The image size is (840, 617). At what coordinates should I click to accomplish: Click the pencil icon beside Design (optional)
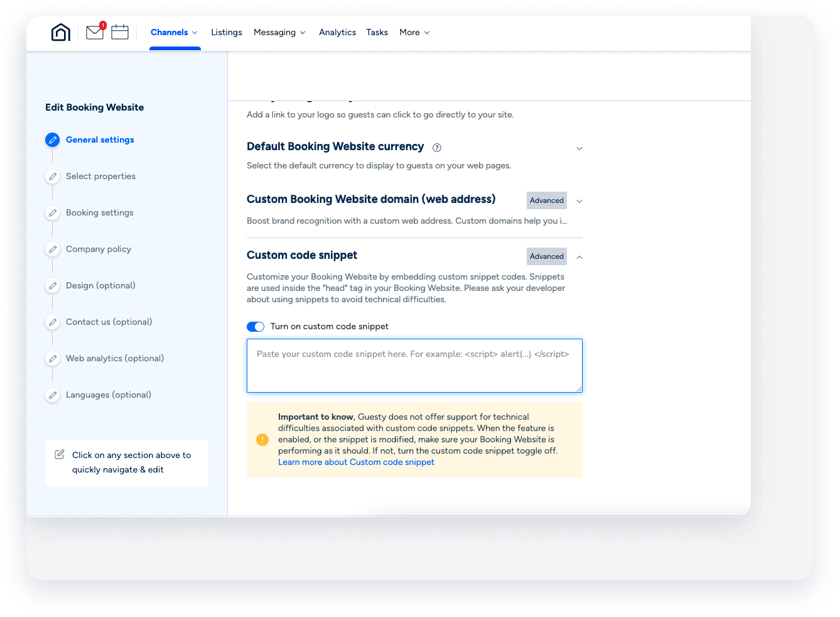53,286
